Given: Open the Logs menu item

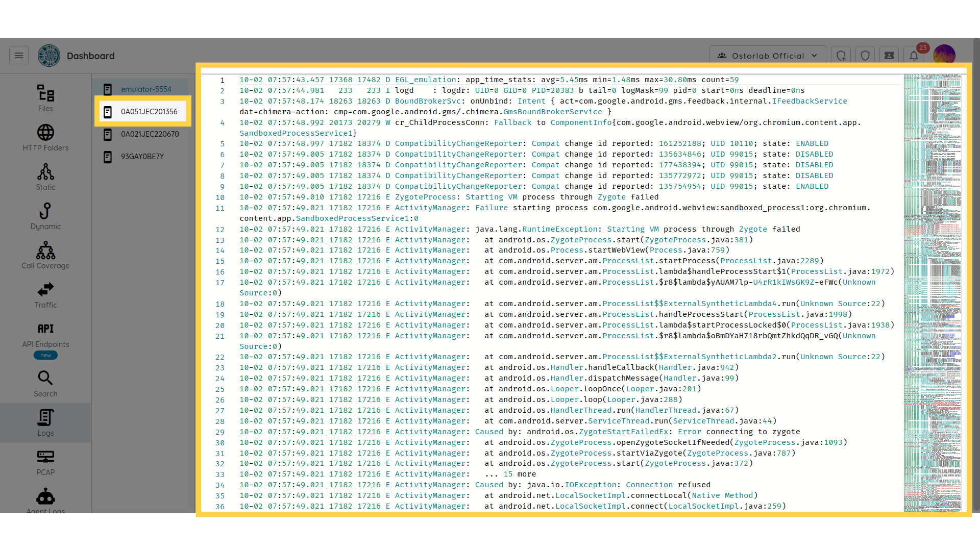Looking at the screenshot, I should coord(45,422).
